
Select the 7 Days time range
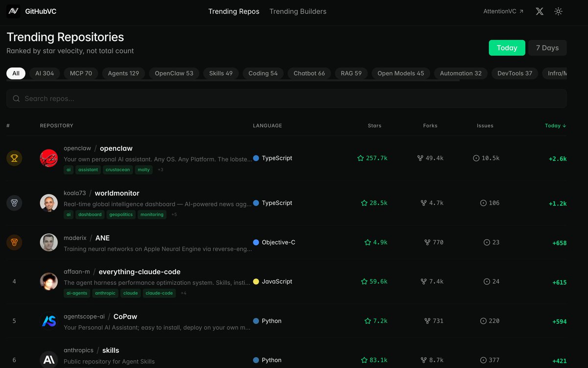pos(547,48)
